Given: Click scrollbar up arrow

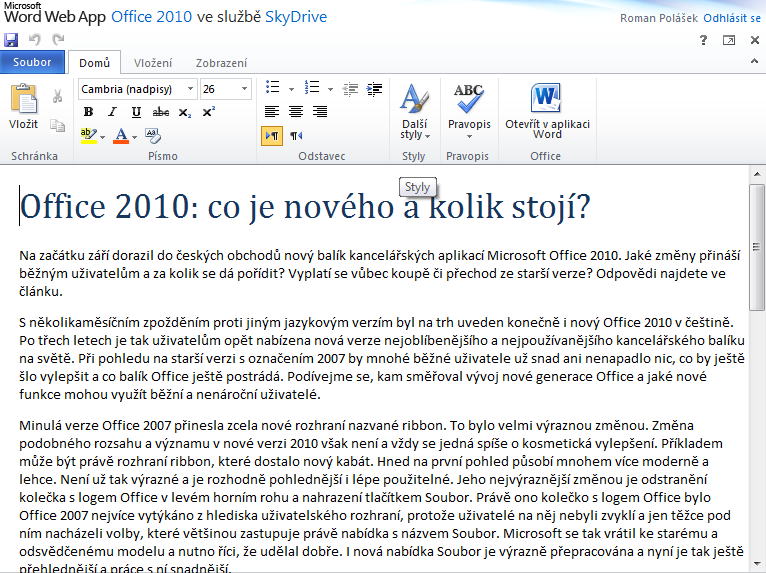Looking at the screenshot, I should (x=757, y=174).
